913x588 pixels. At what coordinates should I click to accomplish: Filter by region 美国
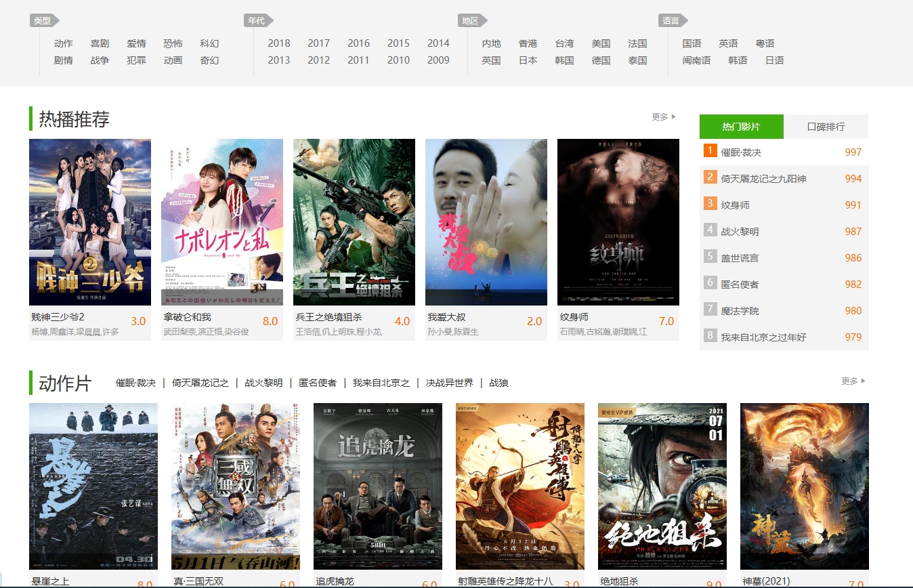tap(601, 43)
